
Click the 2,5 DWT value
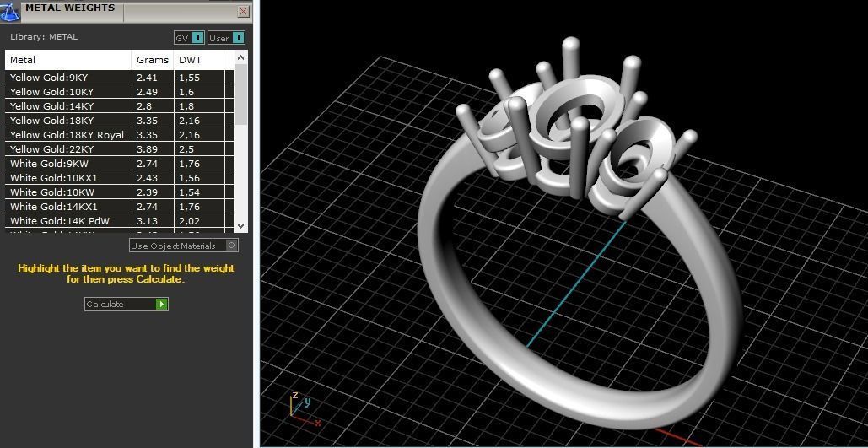point(186,149)
